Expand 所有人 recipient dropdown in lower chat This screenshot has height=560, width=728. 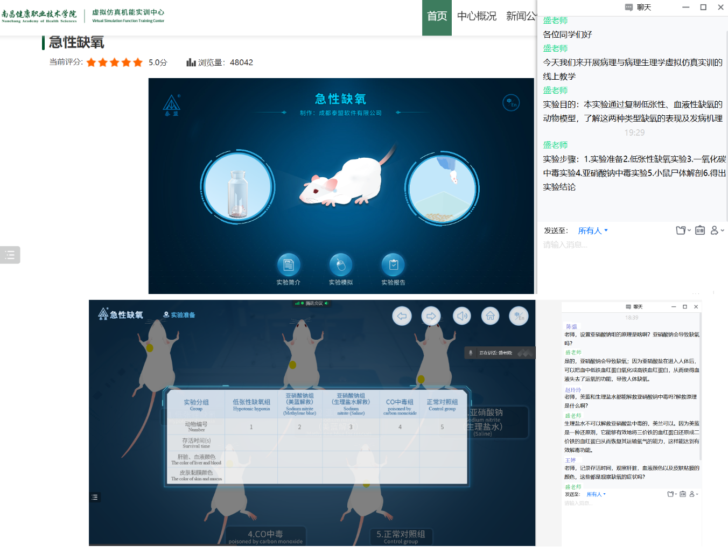pos(596,494)
